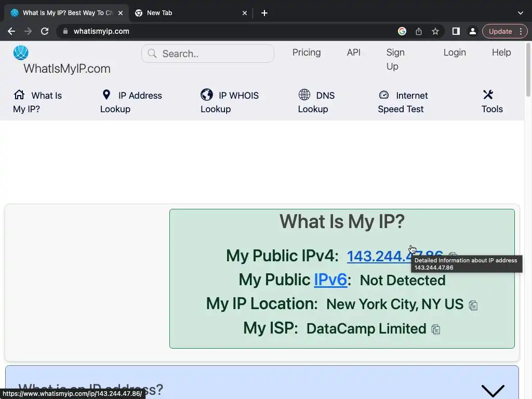Click the Sign Up link
The image size is (532, 399).
click(x=395, y=59)
